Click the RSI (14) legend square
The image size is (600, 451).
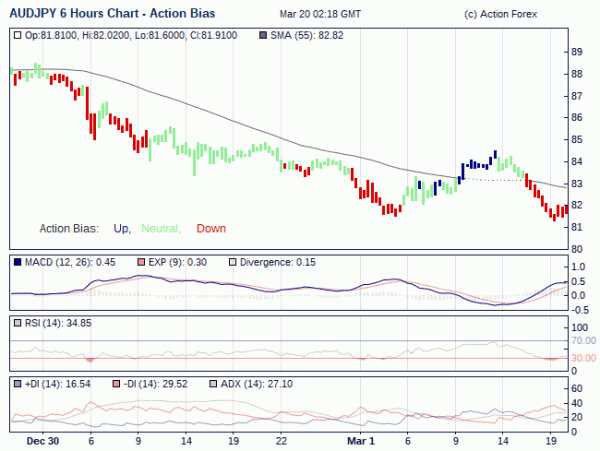coord(17,323)
